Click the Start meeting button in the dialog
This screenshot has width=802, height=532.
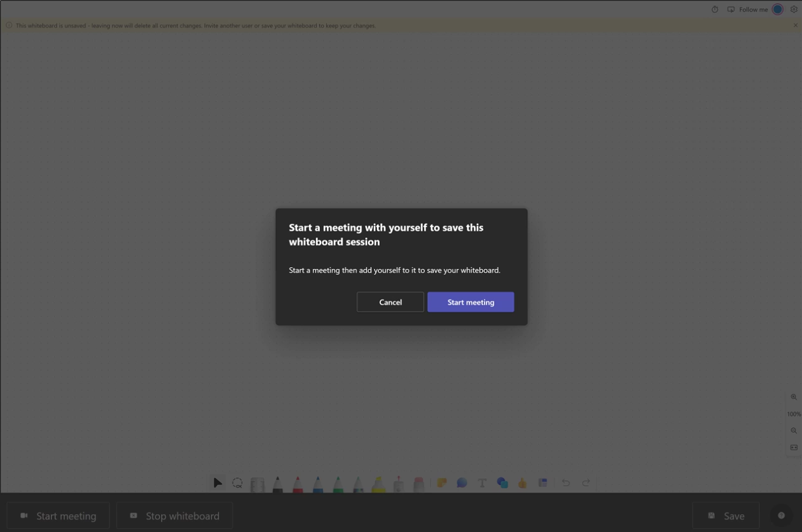(x=470, y=302)
